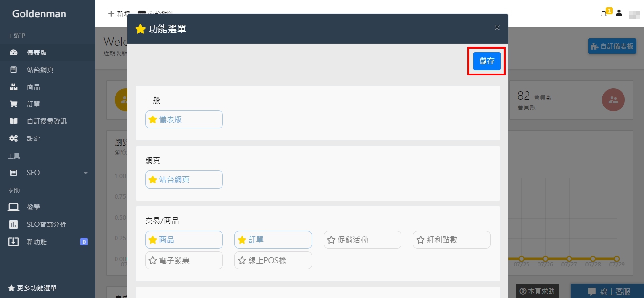
Task: Click the Goldenman logo text
Action: pyautogui.click(x=39, y=13)
